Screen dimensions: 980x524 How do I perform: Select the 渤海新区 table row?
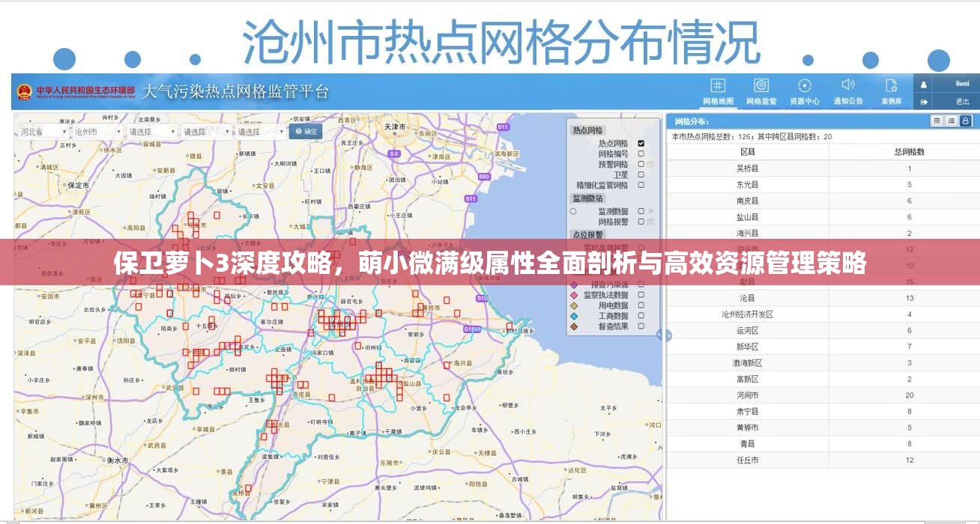[x=822, y=363]
